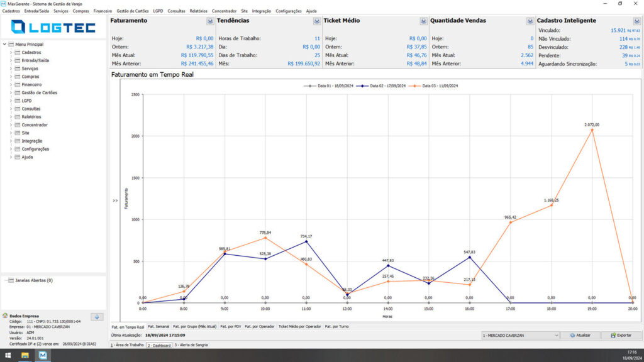644x362 pixels.
Task: Click the Data 01 - 18/09/2024 legend entry
Action: (x=328, y=86)
